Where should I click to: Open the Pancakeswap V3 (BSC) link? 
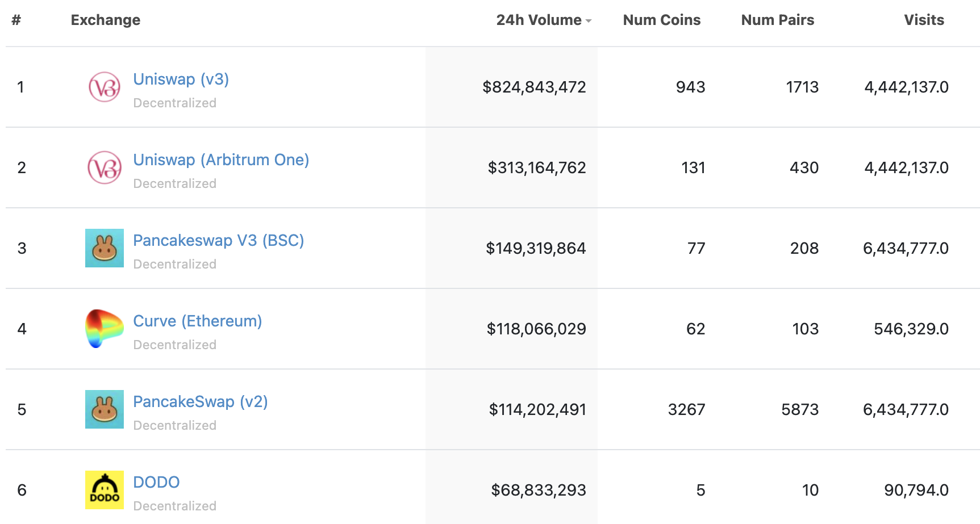tap(218, 240)
